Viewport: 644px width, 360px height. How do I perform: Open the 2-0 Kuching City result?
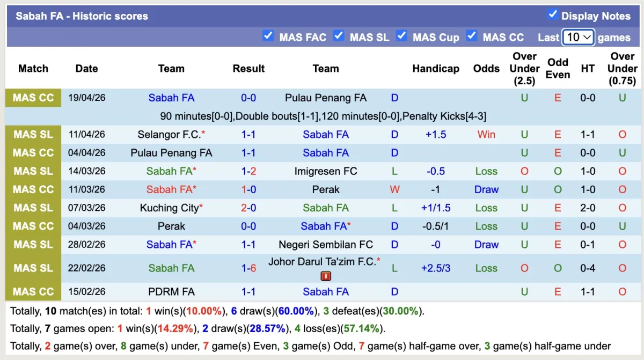point(248,208)
